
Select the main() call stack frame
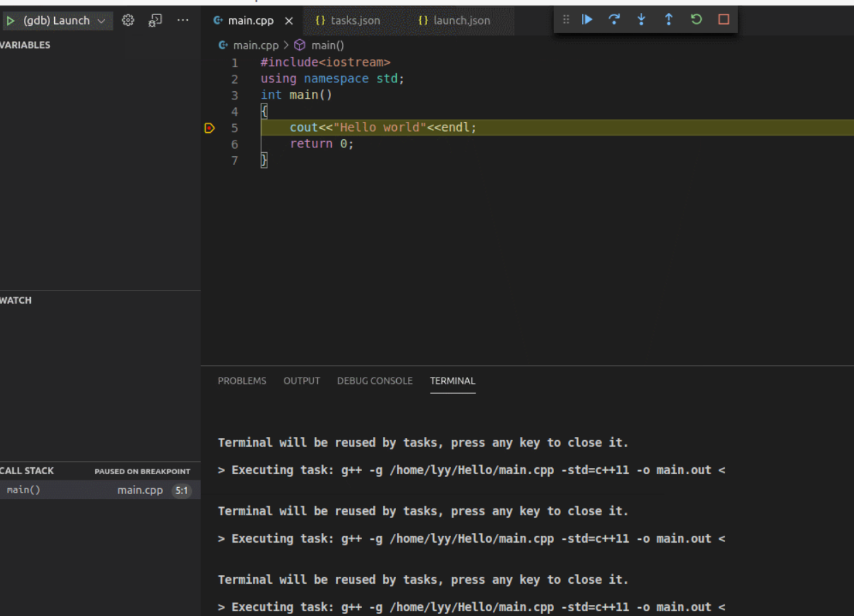coord(100,490)
